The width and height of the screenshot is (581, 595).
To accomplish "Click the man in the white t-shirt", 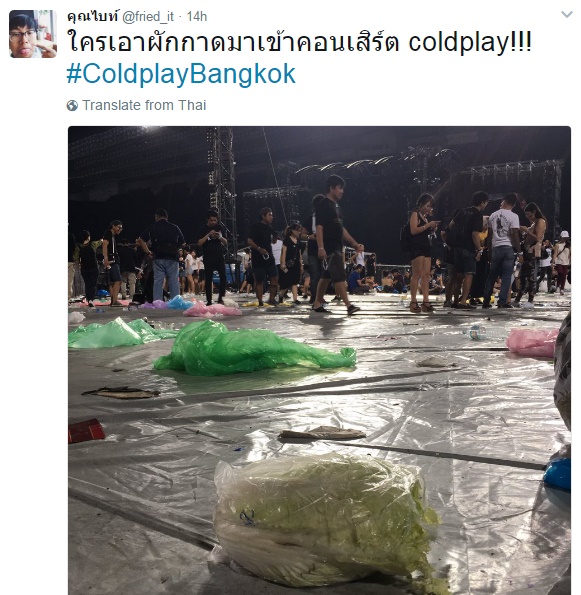I will click(x=502, y=250).
